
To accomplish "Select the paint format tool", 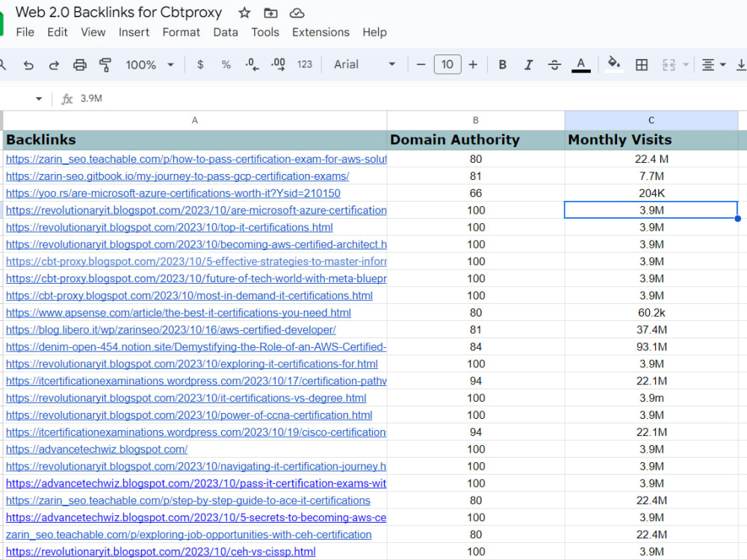I will [105, 65].
